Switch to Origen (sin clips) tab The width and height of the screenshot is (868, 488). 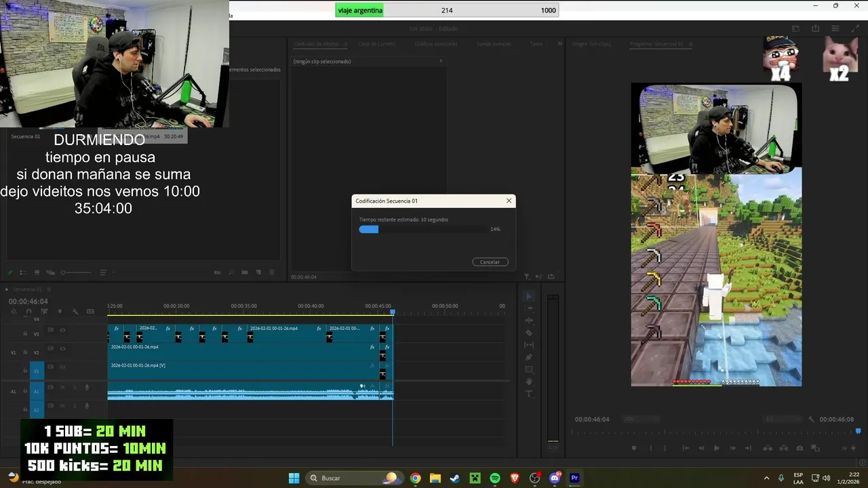[x=591, y=44]
